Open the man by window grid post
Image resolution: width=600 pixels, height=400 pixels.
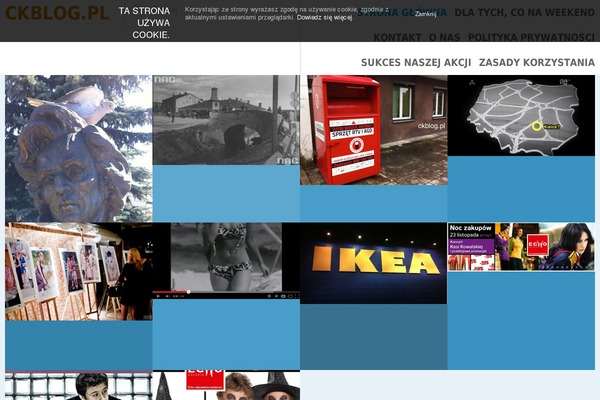coord(78,385)
